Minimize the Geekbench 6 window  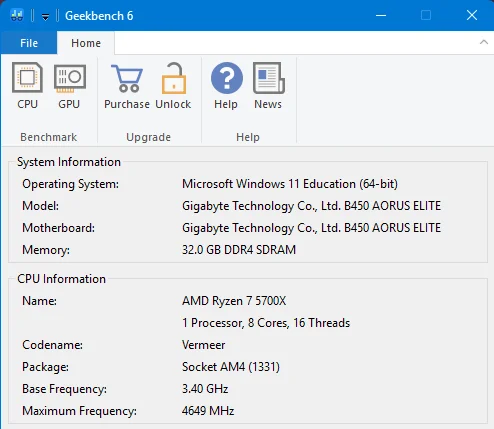pyautogui.click(x=381, y=15)
